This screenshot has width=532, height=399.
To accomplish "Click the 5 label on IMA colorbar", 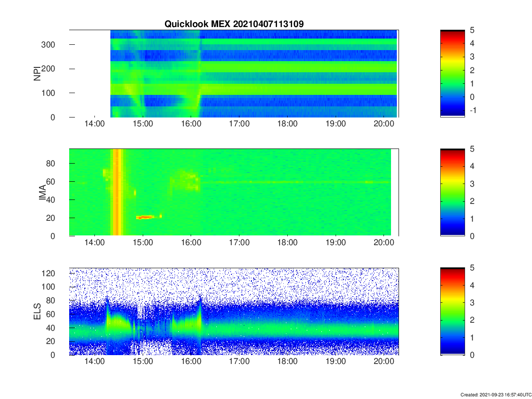I will coord(472,149).
